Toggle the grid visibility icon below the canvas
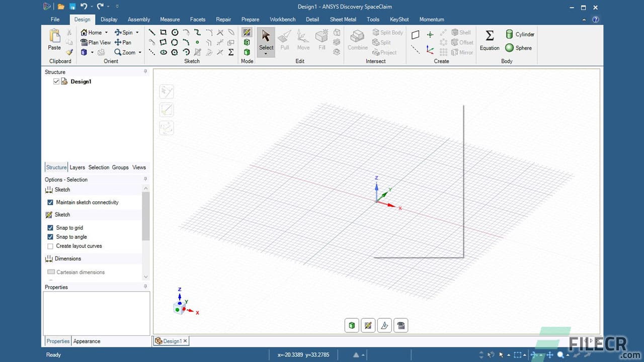This screenshot has height=362, width=644. click(400, 325)
